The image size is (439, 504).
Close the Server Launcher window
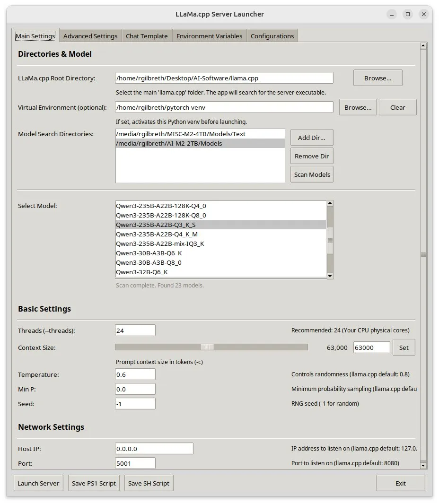[x=423, y=14]
